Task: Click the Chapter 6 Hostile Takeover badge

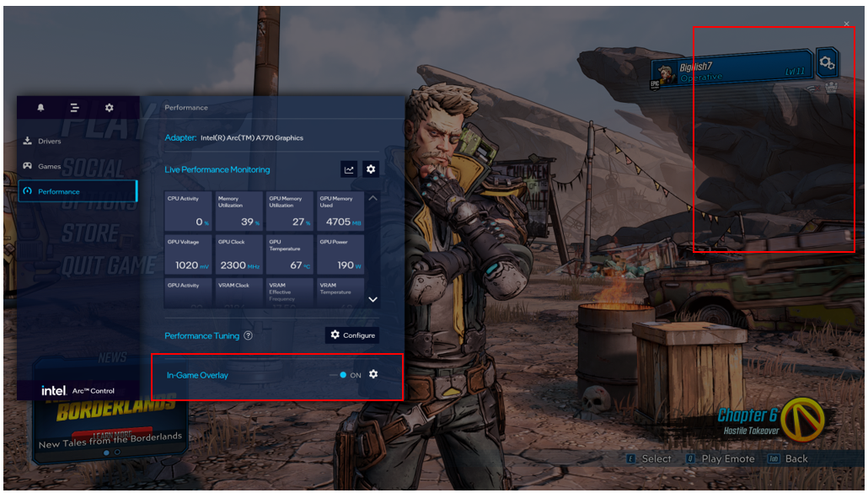Action: [771, 420]
